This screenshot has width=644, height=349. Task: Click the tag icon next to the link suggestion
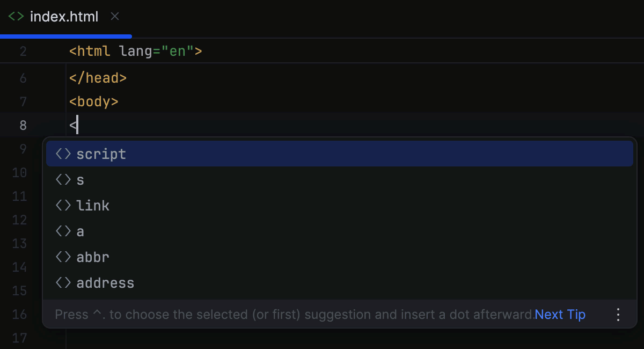[62, 205]
